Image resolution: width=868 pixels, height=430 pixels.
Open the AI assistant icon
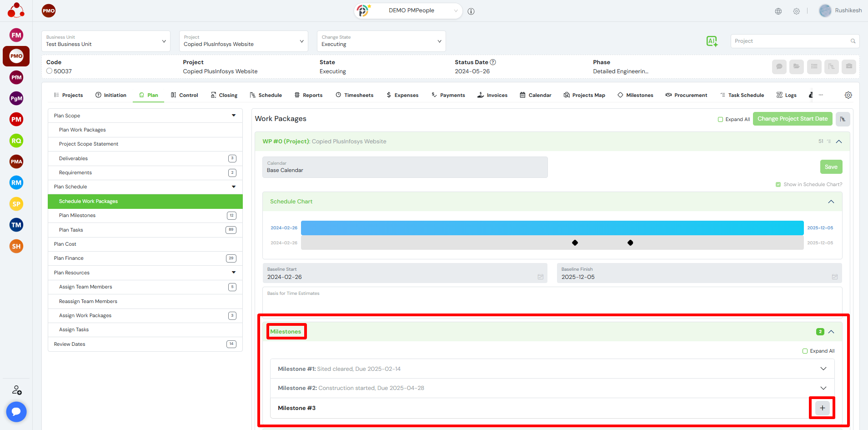[712, 41]
